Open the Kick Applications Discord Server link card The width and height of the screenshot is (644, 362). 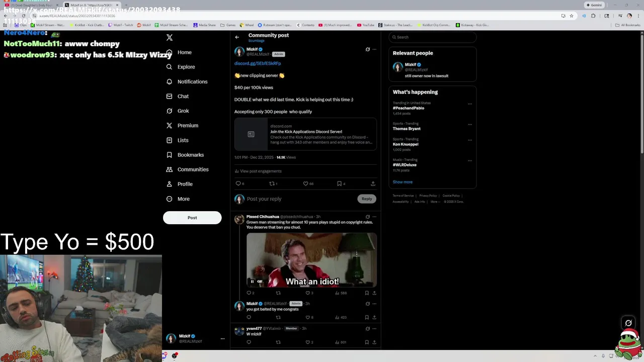(x=305, y=134)
